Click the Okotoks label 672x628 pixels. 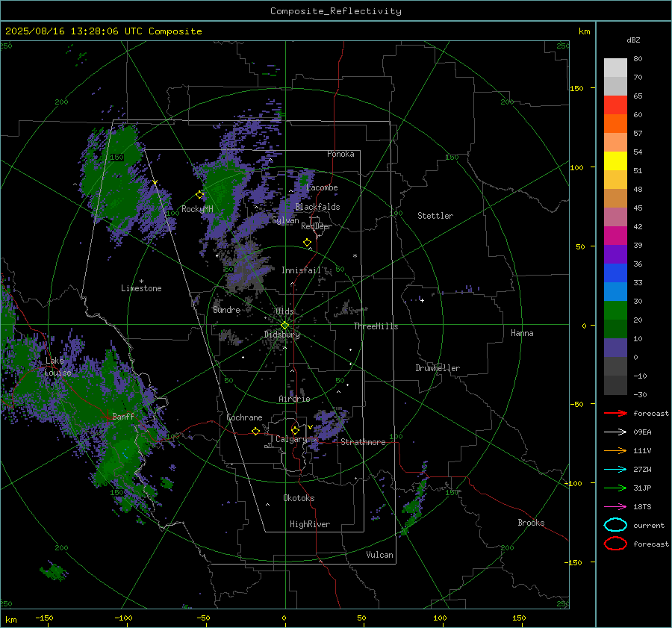[299, 498]
